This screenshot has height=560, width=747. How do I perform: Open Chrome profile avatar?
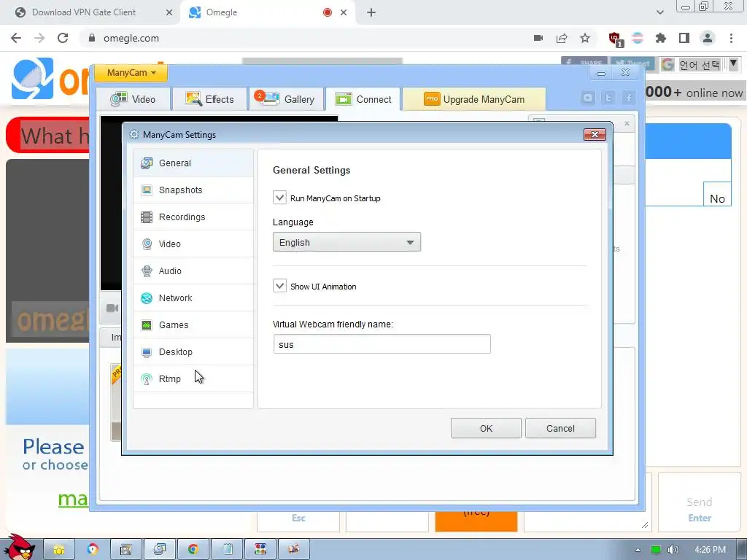point(708,38)
